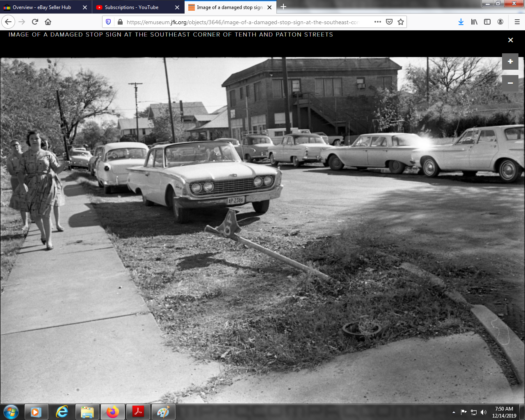
Task: Zoom out of the photo with minus button
Action: click(510, 83)
